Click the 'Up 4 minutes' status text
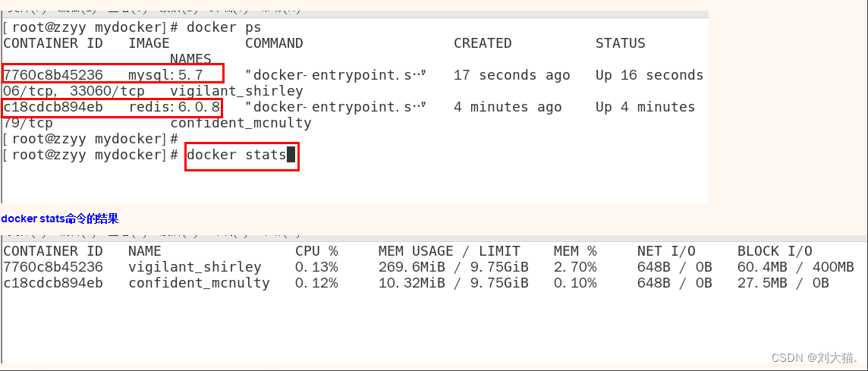868x371 pixels. click(645, 107)
